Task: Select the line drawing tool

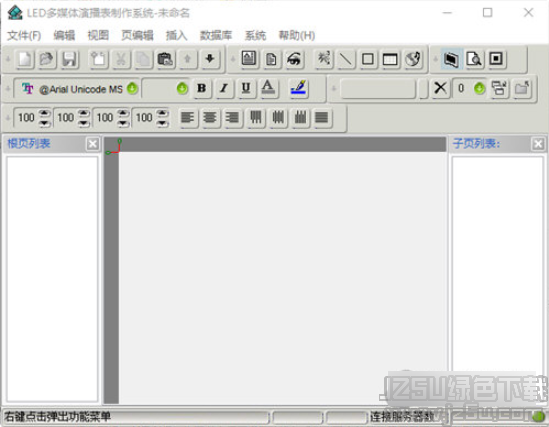Action: tap(346, 59)
